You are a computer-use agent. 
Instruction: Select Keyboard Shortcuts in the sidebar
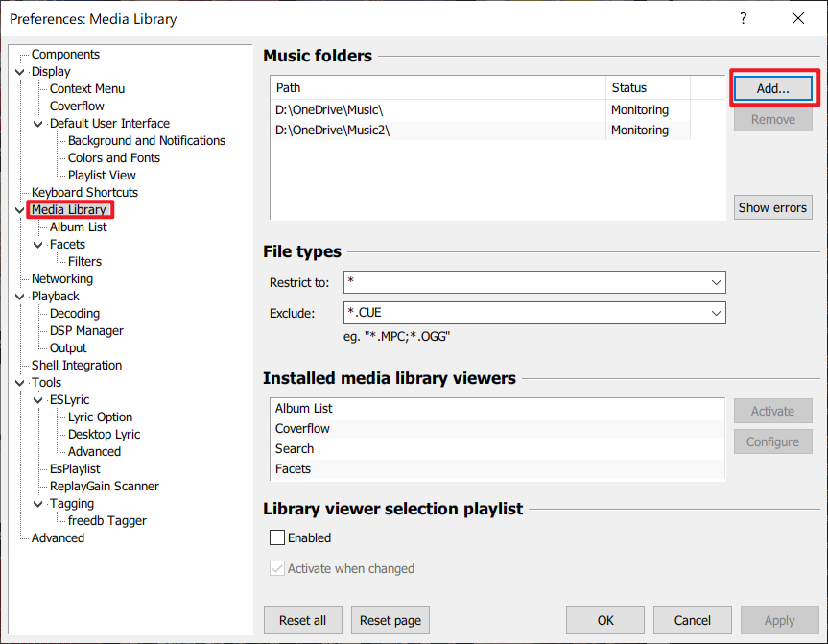click(83, 192)
